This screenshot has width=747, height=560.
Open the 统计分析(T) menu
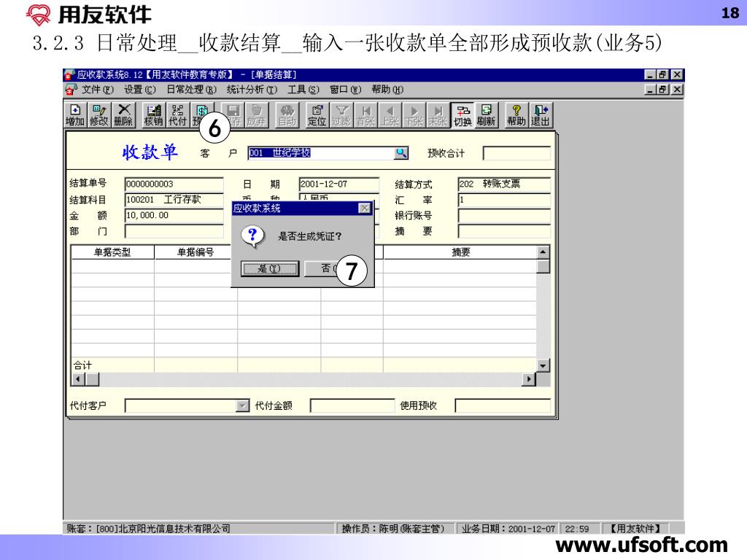click(252, 90)
